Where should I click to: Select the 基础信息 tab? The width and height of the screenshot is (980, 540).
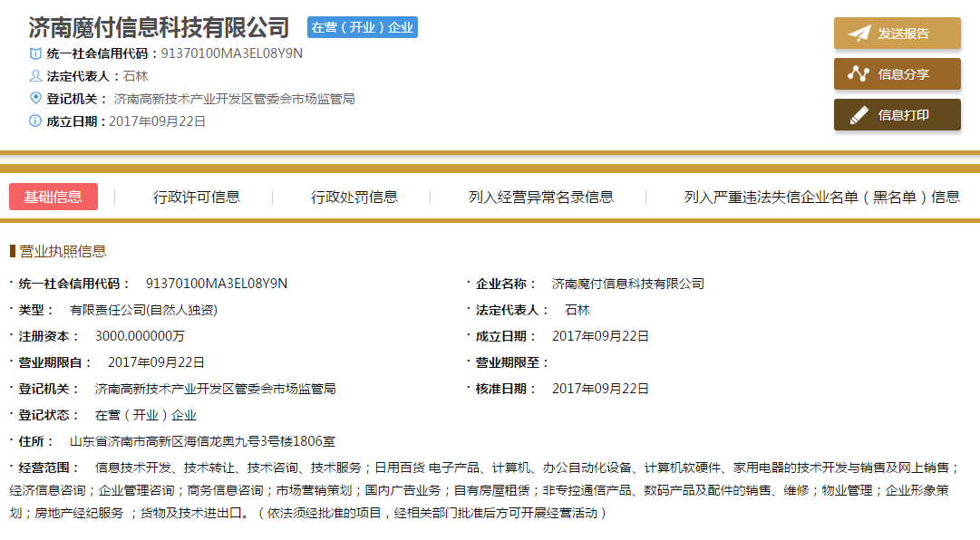coord(53,197)
